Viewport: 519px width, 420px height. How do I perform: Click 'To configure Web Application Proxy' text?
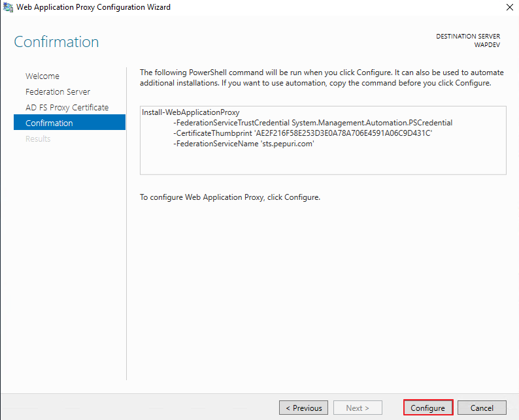(x=230, y=197)
